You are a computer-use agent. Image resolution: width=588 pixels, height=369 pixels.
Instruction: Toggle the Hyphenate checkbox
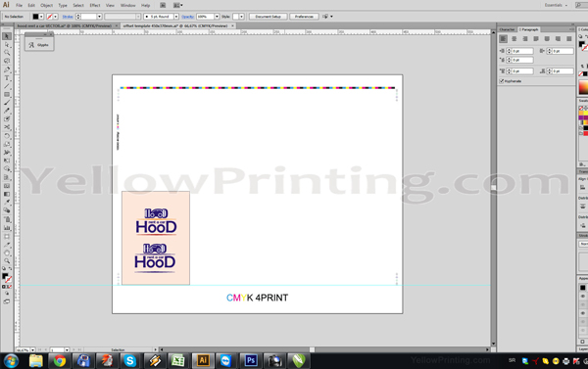(502, 81)
